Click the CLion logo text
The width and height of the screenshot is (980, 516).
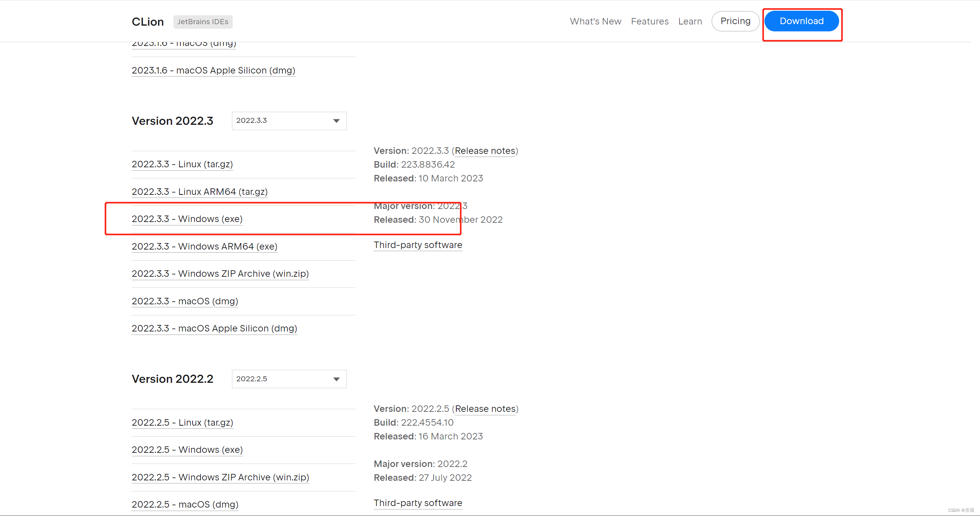[148, 22]
